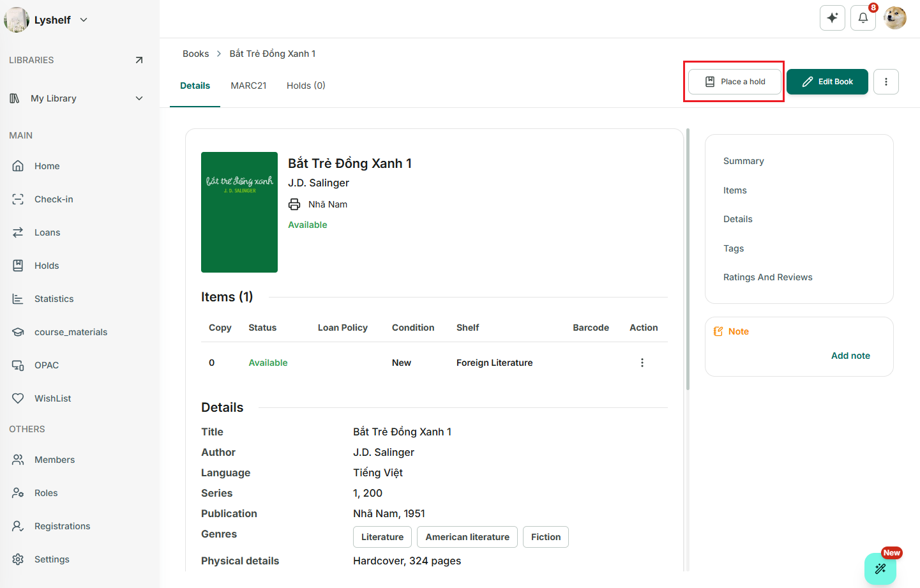The image size is (920, 588).
Task: Click the green book cover thumbnail
Action: (x=239, y=212)
